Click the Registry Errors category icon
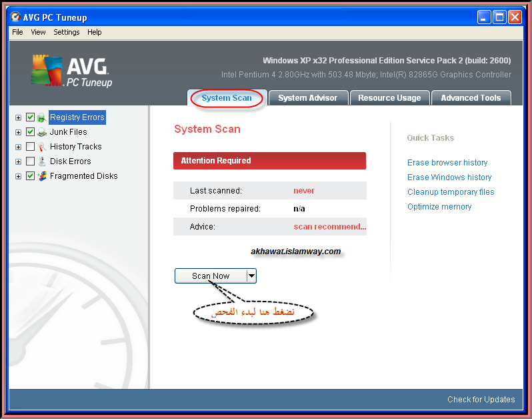 coord(41,117)
